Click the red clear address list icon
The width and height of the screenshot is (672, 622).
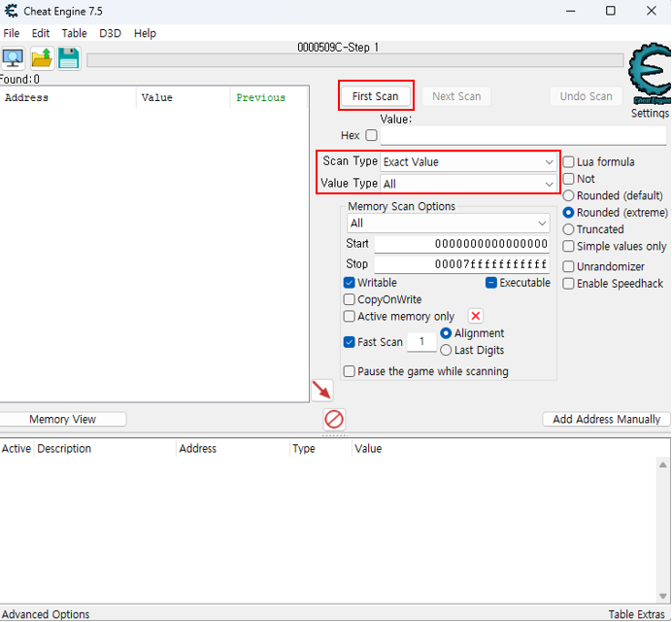coord(334,419)
